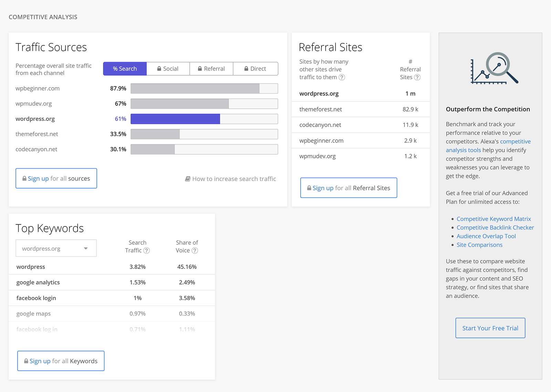This screenshot has width=551, height=392.
Task: Open Site Comparisons link
Action: pos(479,245)
